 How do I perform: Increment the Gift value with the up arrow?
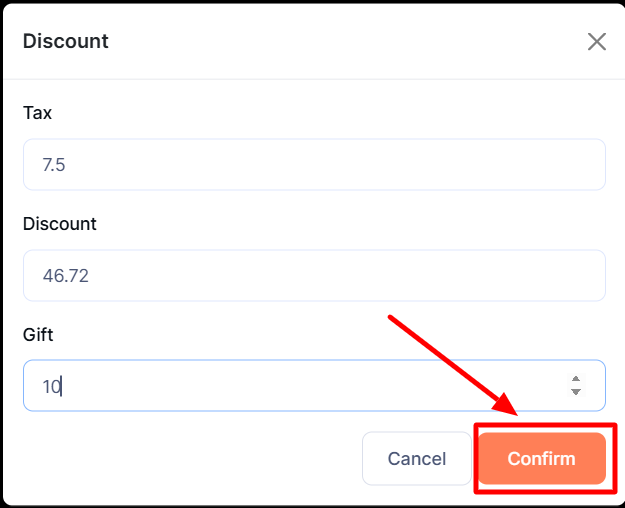tap(575, 379)
